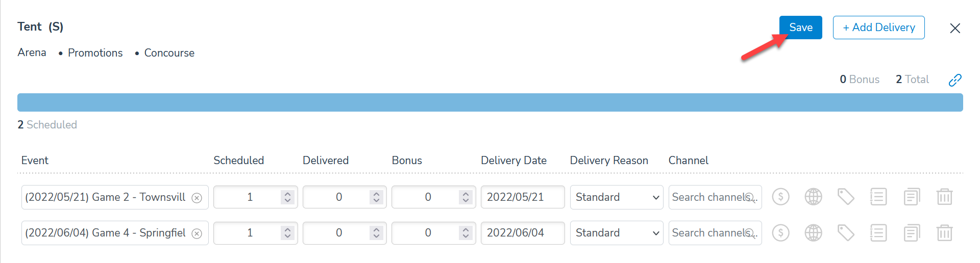The image size is (980, 263).
Task: Delete the Game 2 - Townsville delivery row
Action: tap(944, 197)
